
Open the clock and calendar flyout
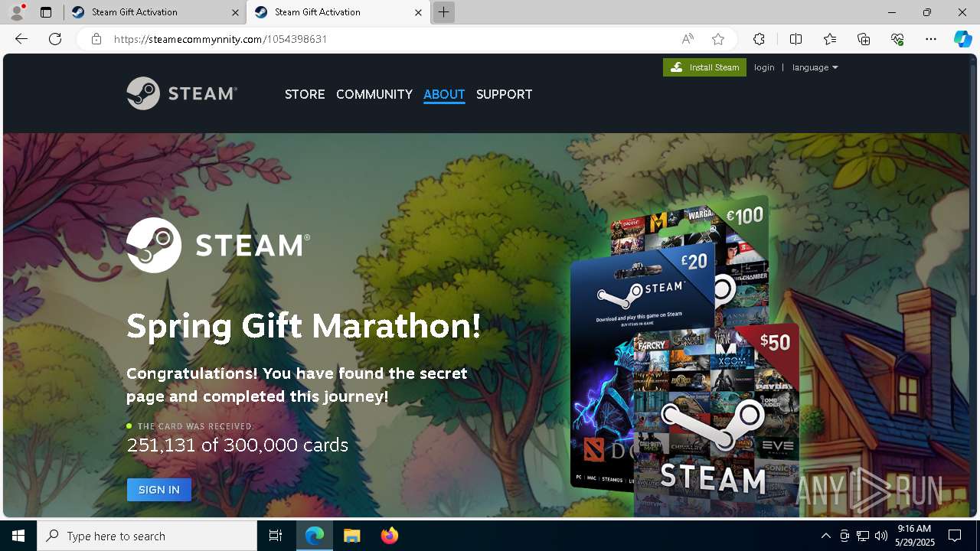click(x=914, y=536)
